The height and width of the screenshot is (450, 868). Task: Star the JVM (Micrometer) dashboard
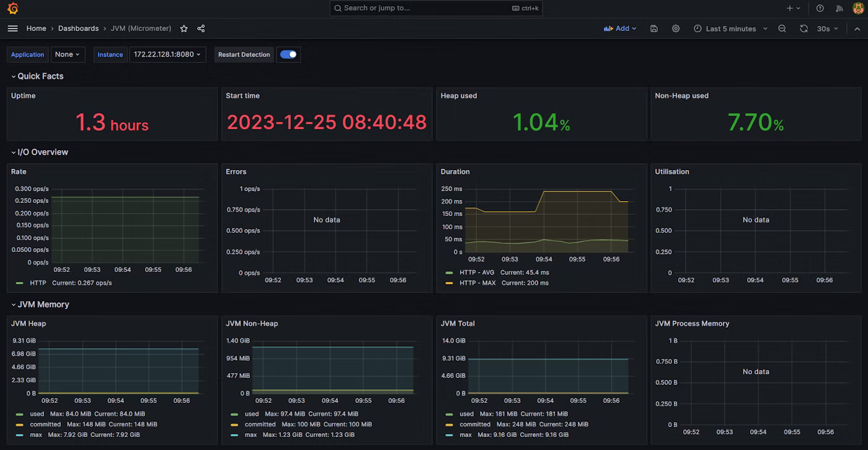click(x=184, y=29)
